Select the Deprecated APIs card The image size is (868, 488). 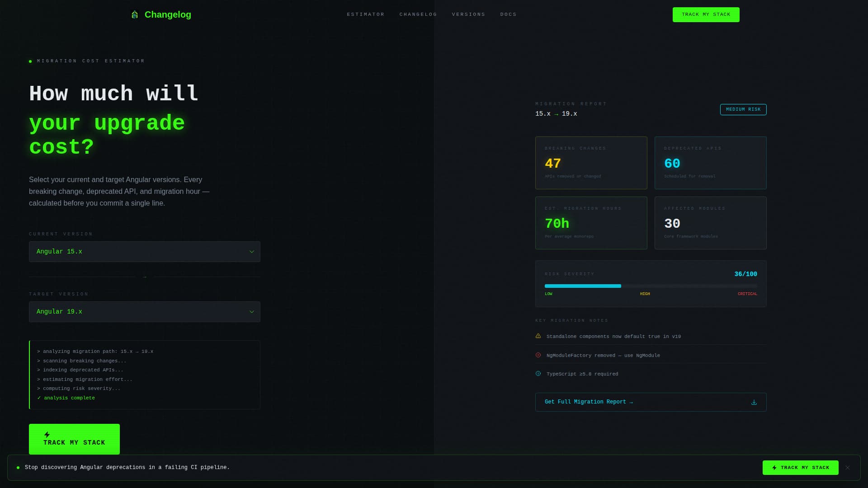(710, 163)
